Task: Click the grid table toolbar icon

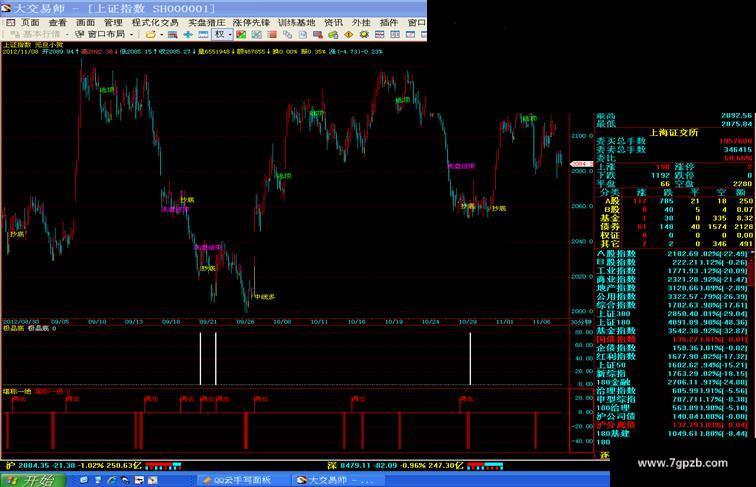Action: tap(256, 35)
